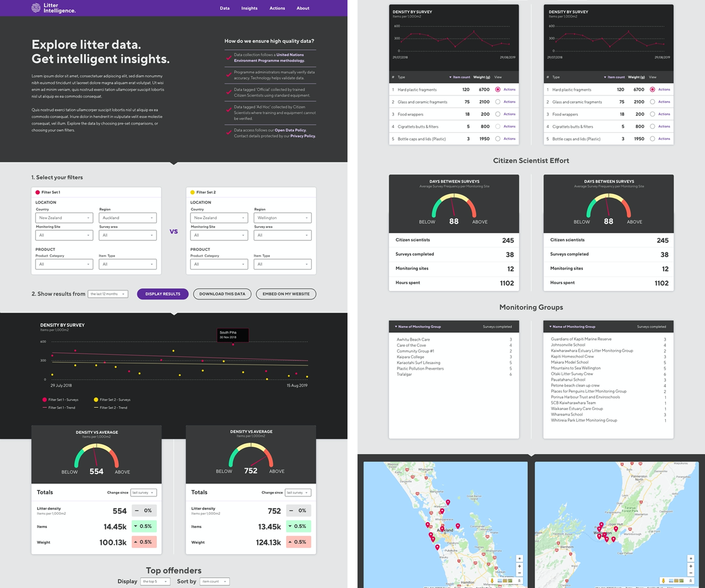Zoom out on the Auckland map
The image size is (705, 588).
(x=519, y=572)
